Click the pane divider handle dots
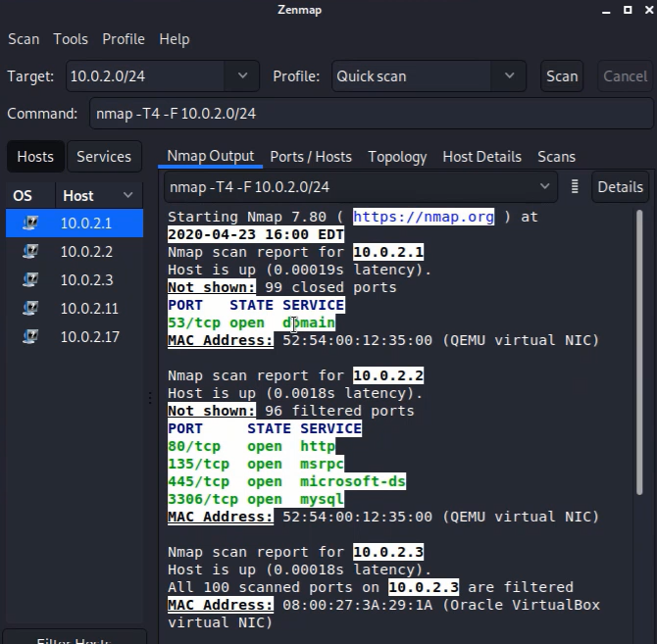657x644 pixels. [x=150, y=398]
